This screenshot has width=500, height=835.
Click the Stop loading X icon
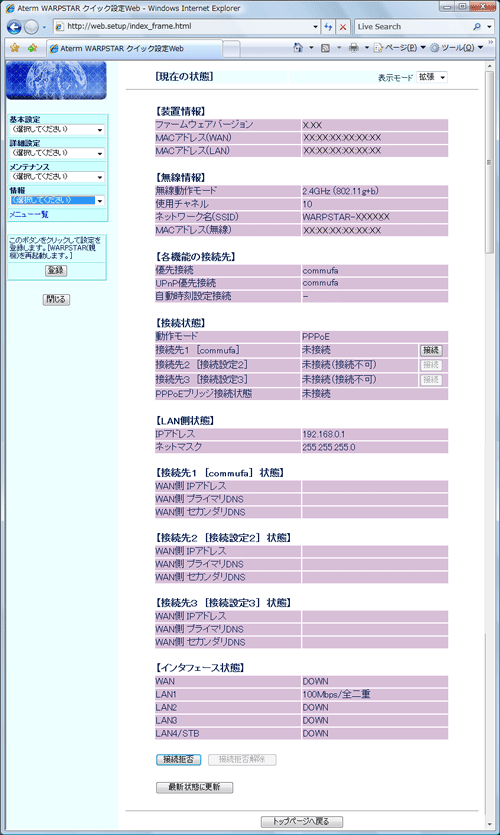343,27
